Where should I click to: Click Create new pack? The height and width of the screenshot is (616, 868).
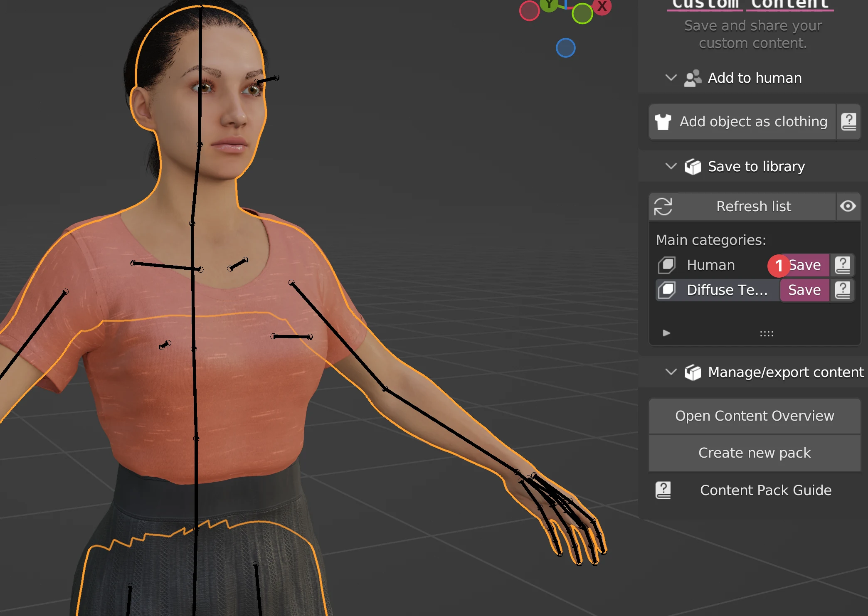[755, 453]
